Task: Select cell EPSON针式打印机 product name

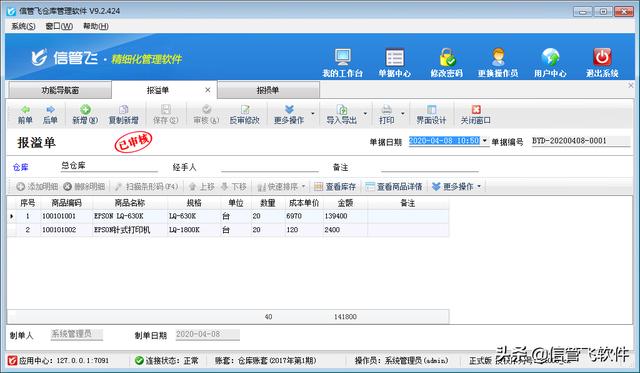Action: pyautogui.click(x=130, y=230)
